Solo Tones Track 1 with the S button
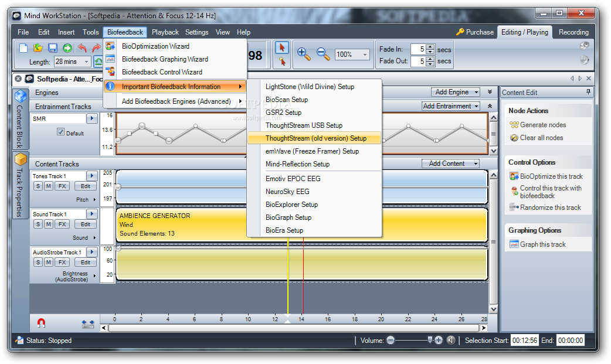611x364 pixels. click(38, 186)
